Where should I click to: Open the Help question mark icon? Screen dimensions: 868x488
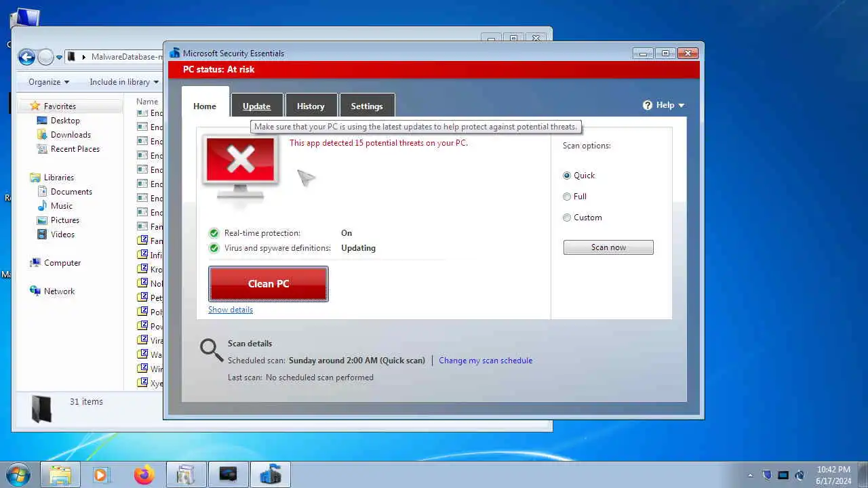click(x=648, y=105)
